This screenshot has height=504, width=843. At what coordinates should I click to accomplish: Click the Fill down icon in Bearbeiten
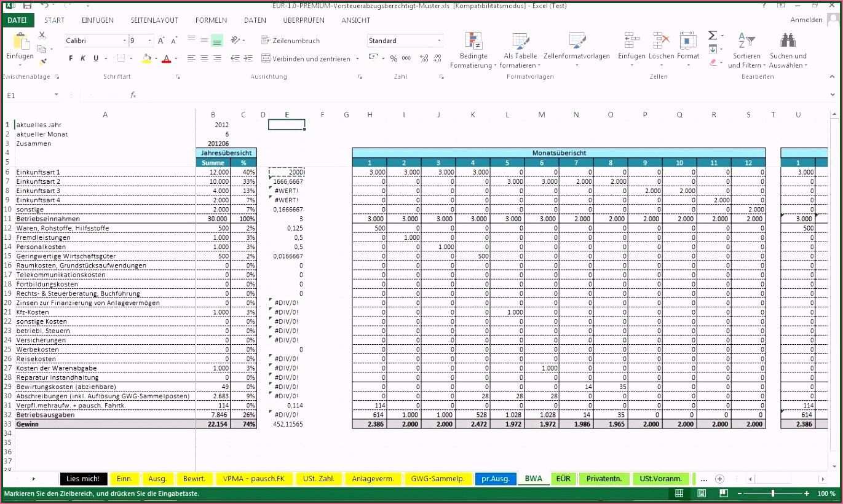tap(713, 49)
